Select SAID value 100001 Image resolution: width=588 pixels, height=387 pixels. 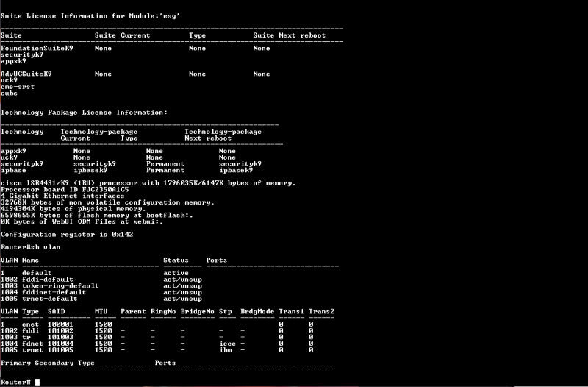coord(60,324)
